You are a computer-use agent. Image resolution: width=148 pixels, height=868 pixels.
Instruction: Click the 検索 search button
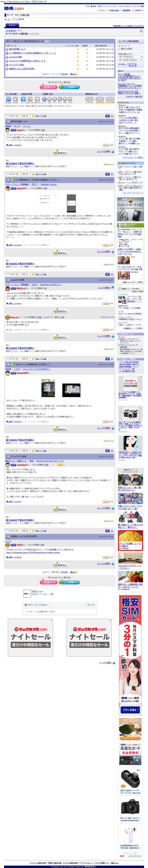(x=133, y=65)
